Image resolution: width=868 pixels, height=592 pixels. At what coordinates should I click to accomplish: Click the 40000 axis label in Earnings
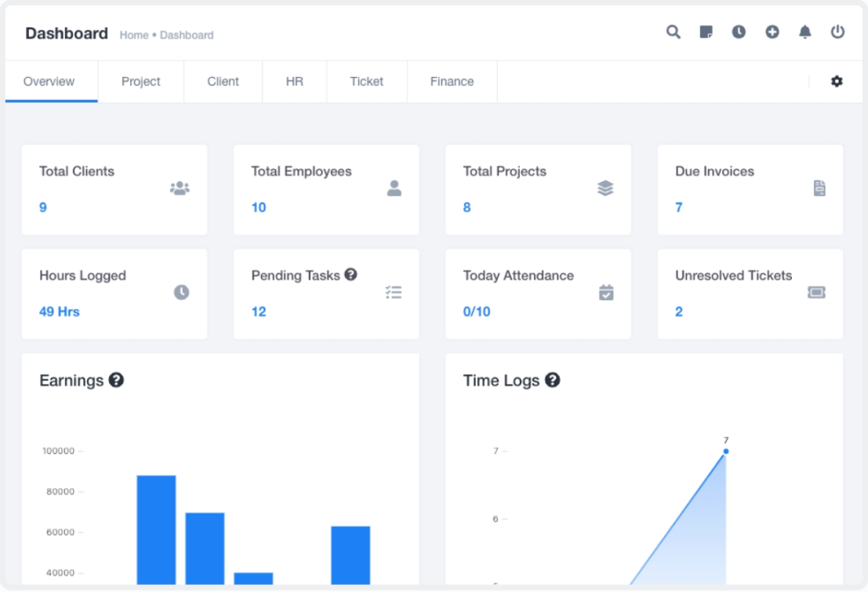click(60, 572)
